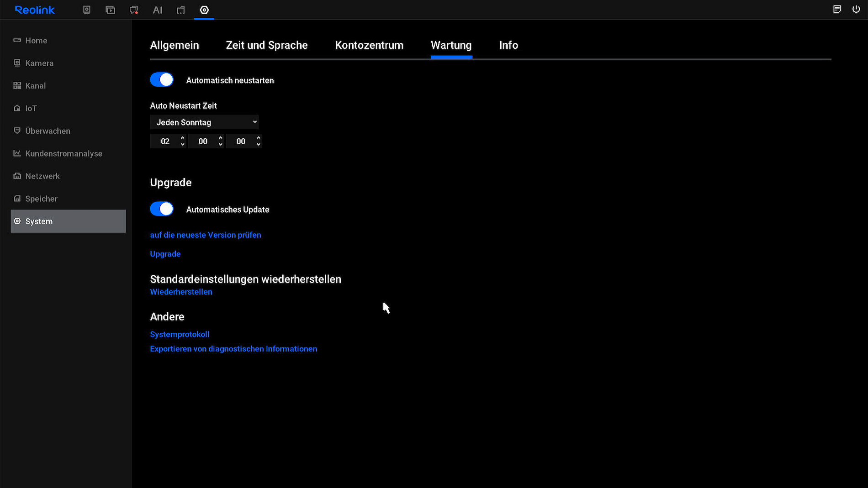This screenshot has height=488, width=868.
Task: Increase the seconds field with up arrow
Action: [x=258, y=137]
